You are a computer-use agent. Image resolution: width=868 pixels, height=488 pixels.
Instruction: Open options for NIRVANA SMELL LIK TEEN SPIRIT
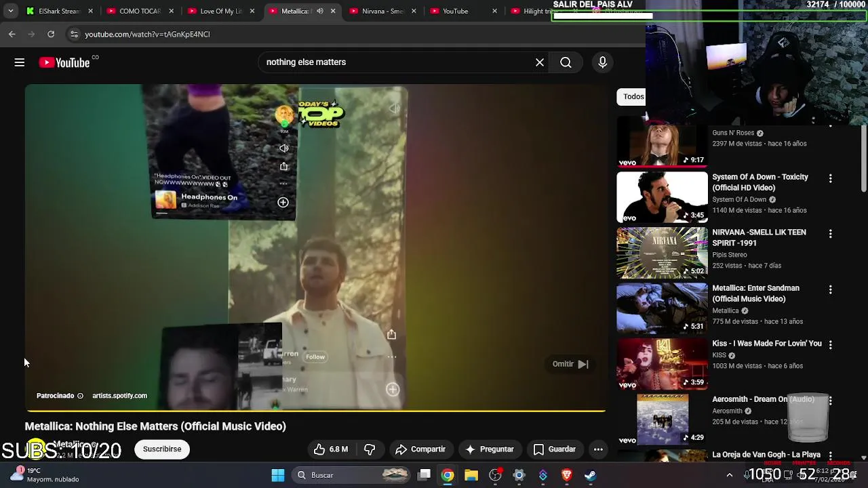[830, 234]
